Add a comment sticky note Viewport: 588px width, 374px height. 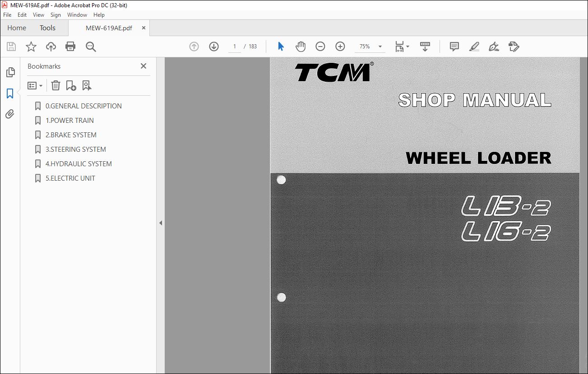coord(454,47)
